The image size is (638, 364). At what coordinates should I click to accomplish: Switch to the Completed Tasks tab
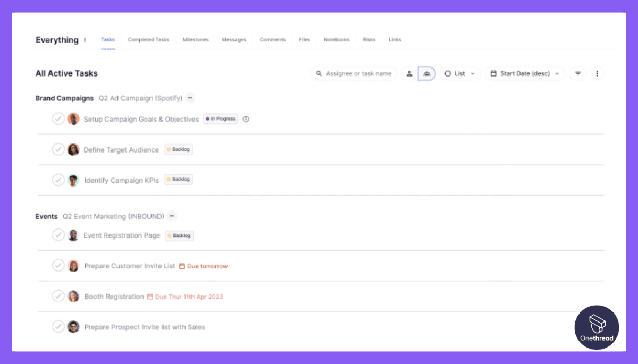[148, 39]
